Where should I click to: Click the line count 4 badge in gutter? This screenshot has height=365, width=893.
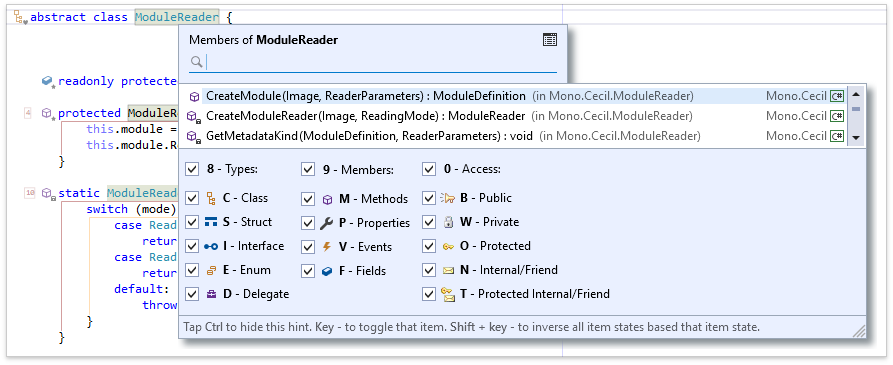pyautogui.click(x=28, y=113)
